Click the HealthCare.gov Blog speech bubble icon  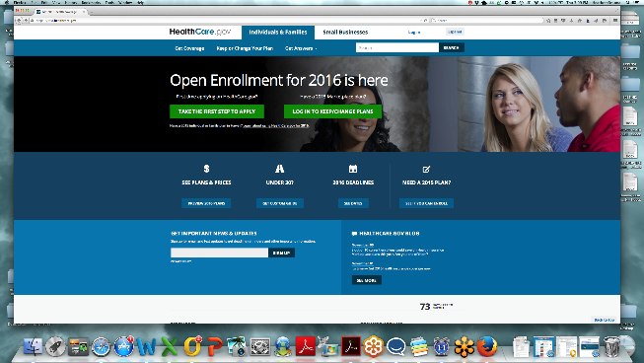coord(354,234)
